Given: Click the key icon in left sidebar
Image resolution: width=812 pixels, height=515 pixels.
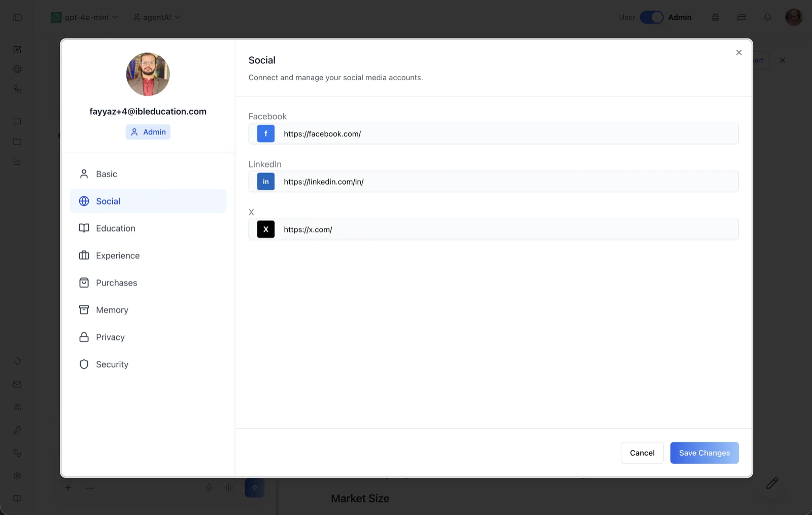Looking at the screenshot, I should (17, 430).
